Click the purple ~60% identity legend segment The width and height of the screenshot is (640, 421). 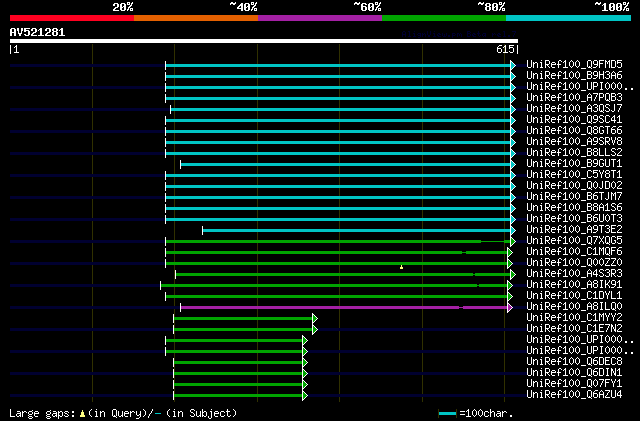point(320,18)
